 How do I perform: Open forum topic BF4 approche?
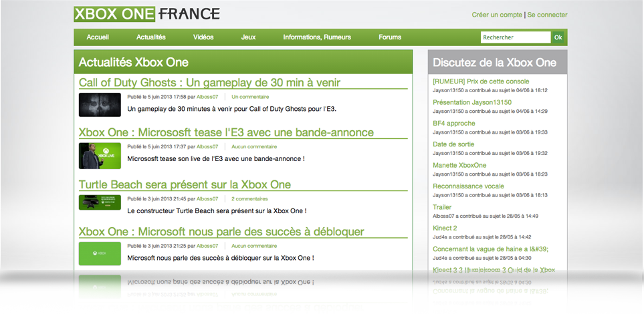click(454, 123)
